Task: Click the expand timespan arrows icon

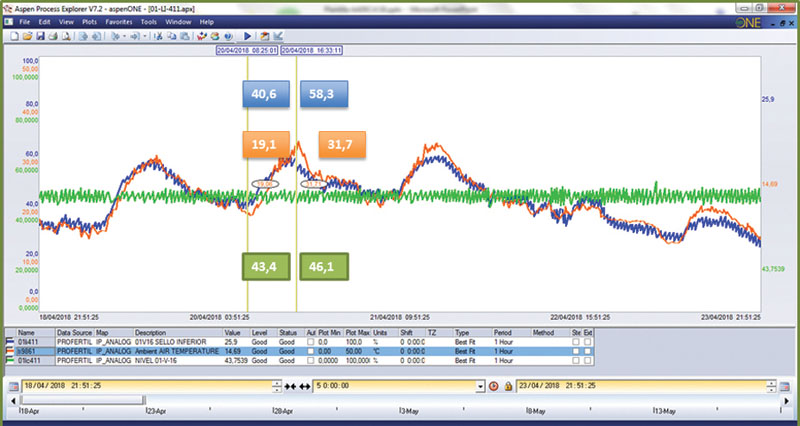Action: (305, 387)
